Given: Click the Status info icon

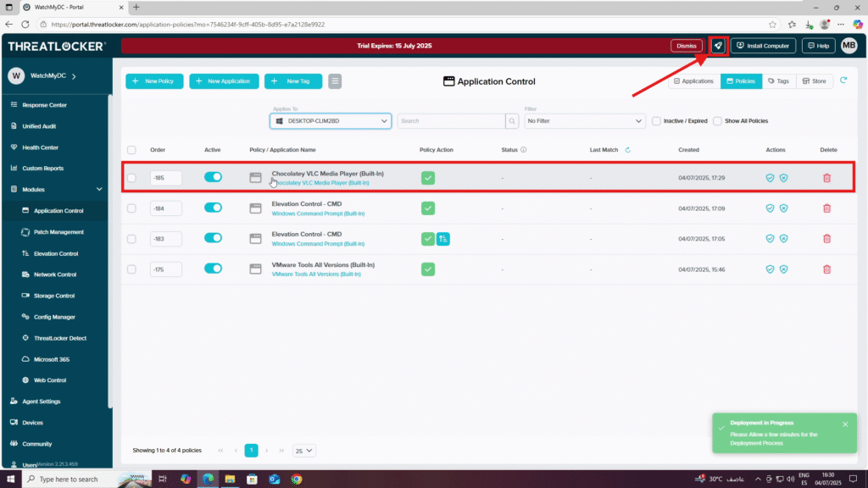Looking at the screenshot, I should (x=523, y=150).
